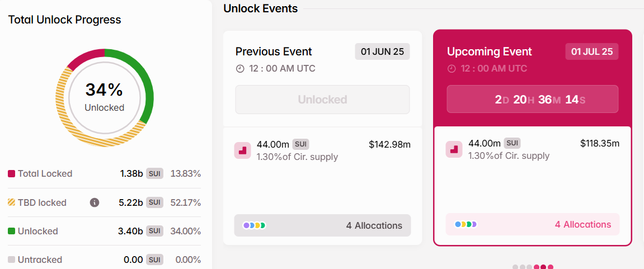Click the SUI badge beside Total Locked
This screenshot has width=644, height=269.
154,174
